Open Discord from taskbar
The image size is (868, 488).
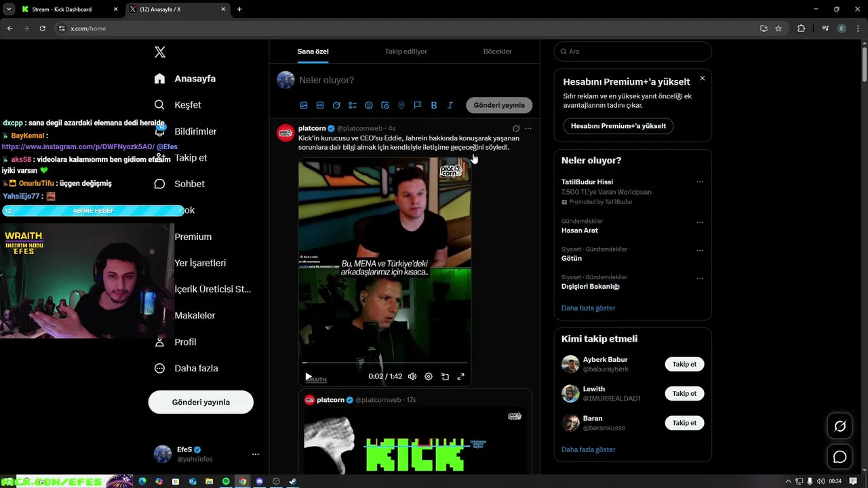tap(259, 481)
